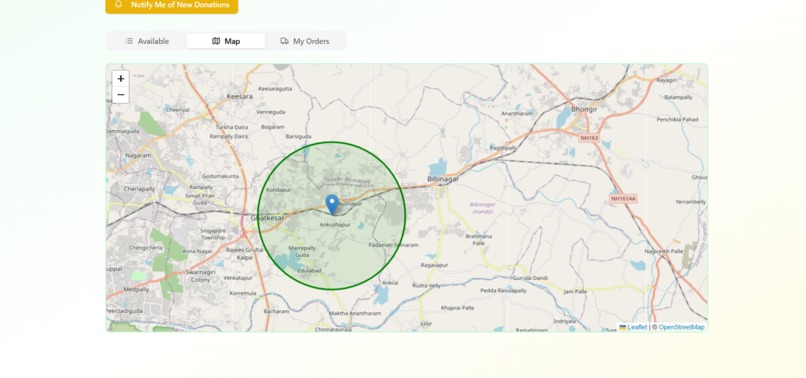Screen dimensions: 806x378
Task: Click the Padamati Somaram label
Action: (393, 245)
